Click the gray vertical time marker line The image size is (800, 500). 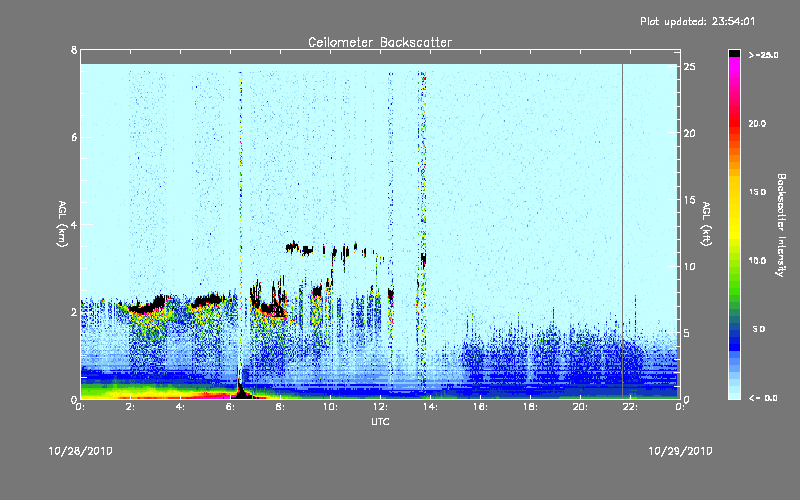[622, 231]
